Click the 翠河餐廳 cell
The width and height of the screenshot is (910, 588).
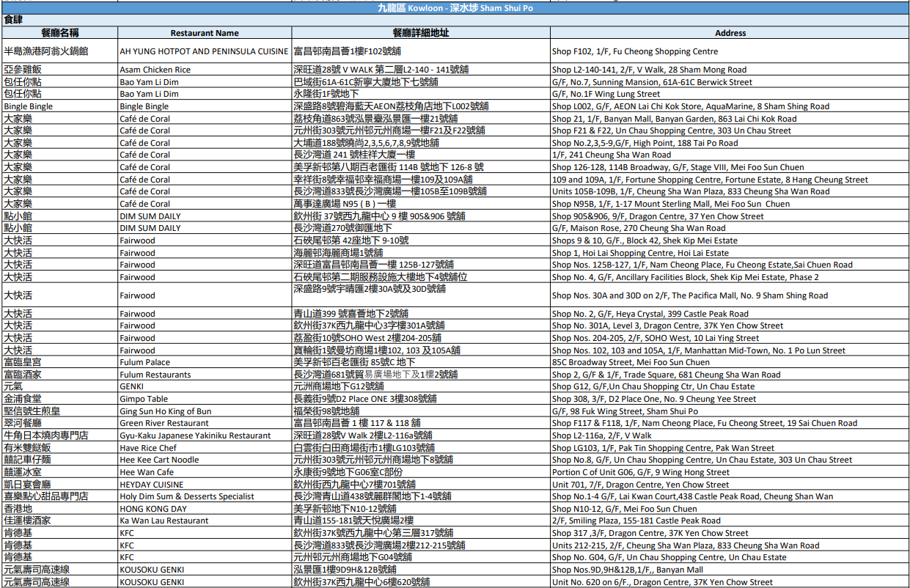pos(59,423)
